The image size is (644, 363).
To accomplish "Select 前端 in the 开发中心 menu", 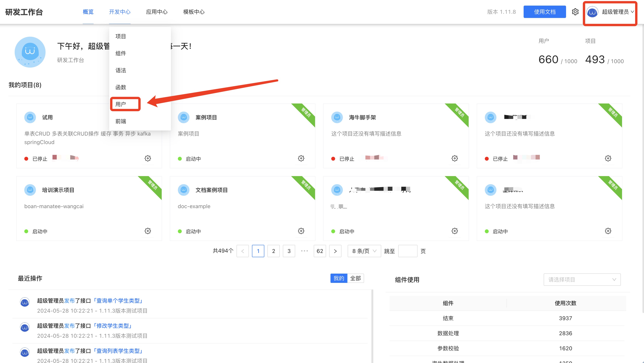I will click(x=140, y=121).
